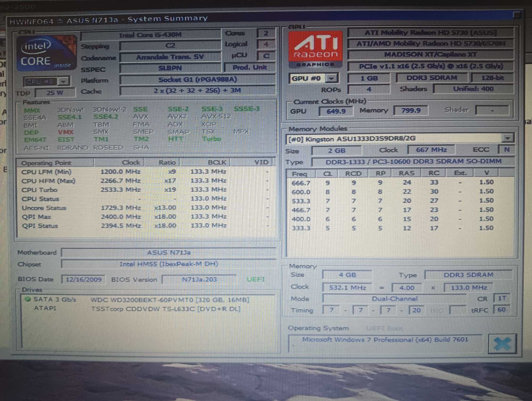
Task: Click the cache 2 x (32 + 32 + 256) + 3M field
Action: pyautogui.click(x=198, y=91)
